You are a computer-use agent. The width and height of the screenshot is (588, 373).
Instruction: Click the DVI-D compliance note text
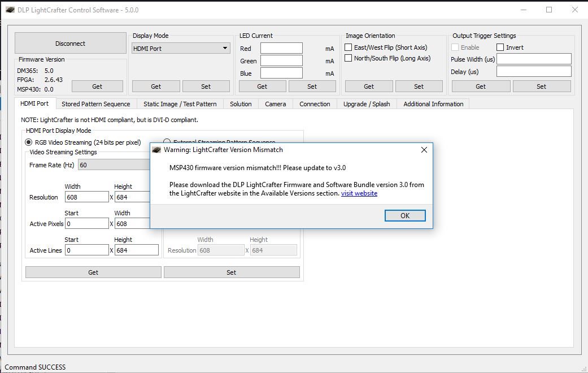pyautogui.click(x=110, y=120)
